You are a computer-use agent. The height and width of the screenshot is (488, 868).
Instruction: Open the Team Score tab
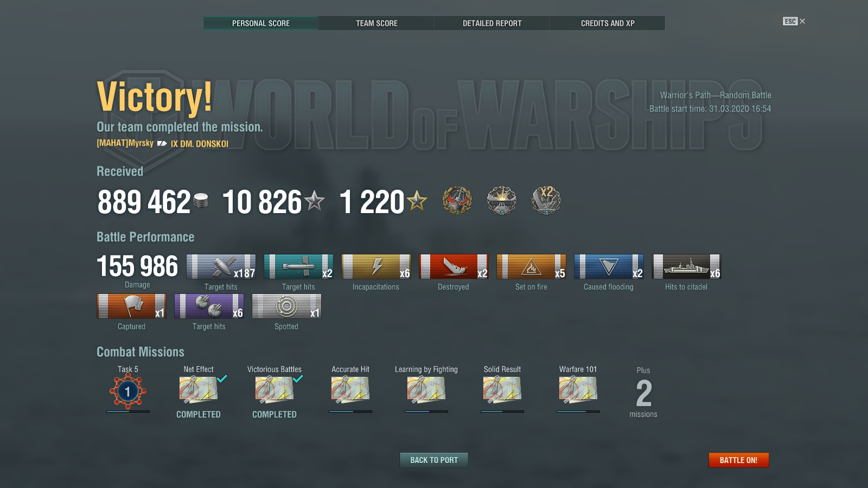click(376, 23)
